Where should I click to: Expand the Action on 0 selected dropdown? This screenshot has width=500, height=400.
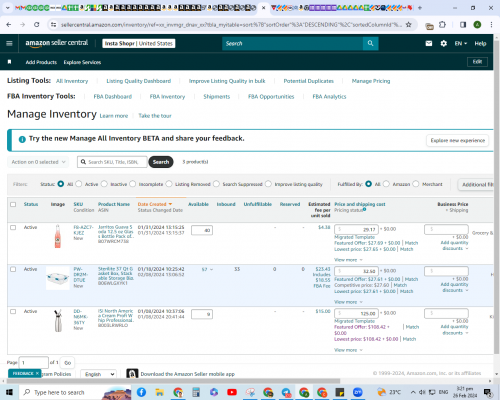[x=38, y=162]
